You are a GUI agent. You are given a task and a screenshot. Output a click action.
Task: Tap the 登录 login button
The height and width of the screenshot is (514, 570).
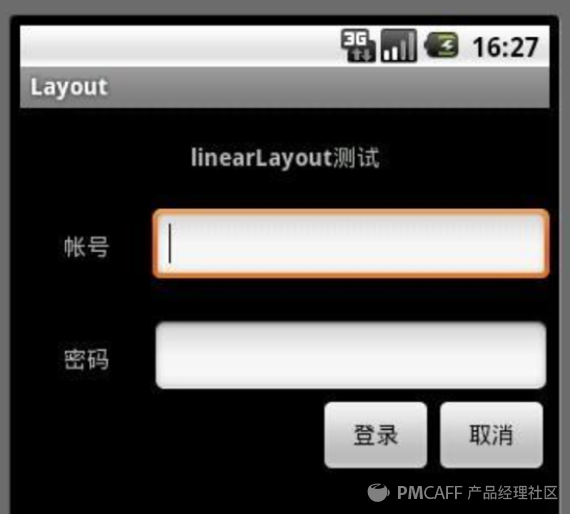click(376, 435)
